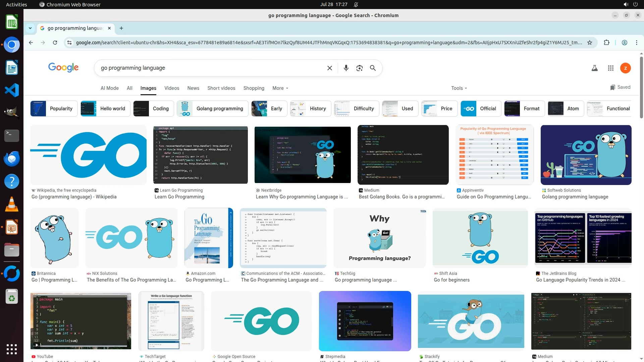The height and width of the screenshot is (362, 644).
Task: Clear the search box with the X icon
Action: pos(329,68)
